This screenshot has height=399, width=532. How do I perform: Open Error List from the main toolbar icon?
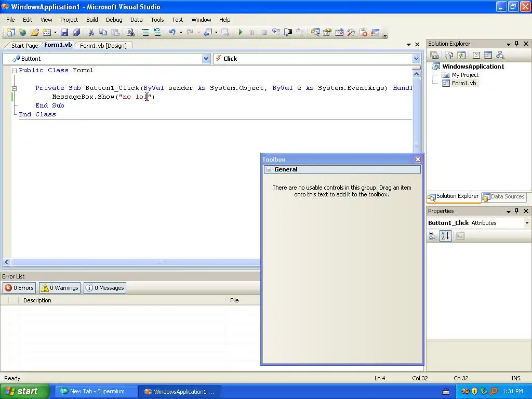pos(363,32)
